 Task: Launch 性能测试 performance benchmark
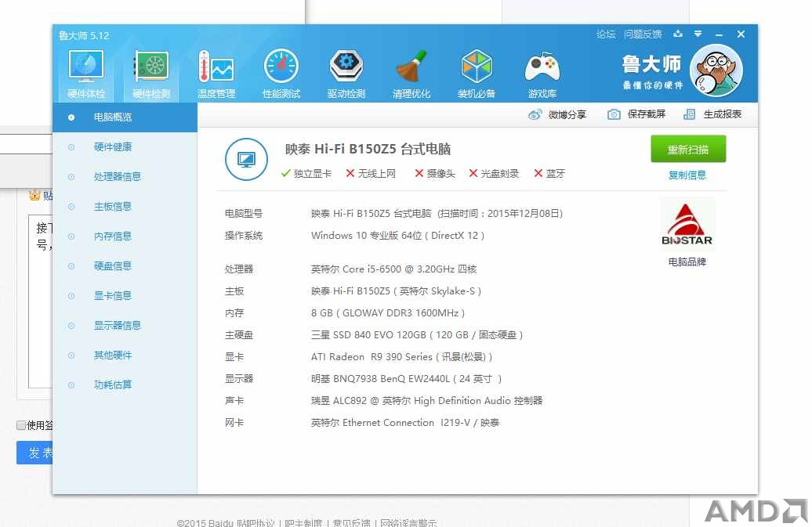point(281,74)
